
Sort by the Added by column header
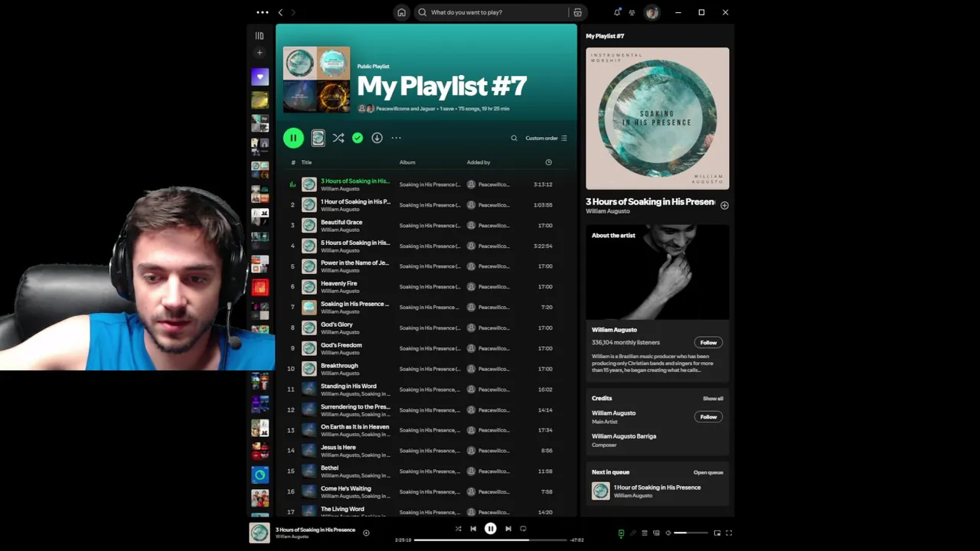tap(479, 162)
